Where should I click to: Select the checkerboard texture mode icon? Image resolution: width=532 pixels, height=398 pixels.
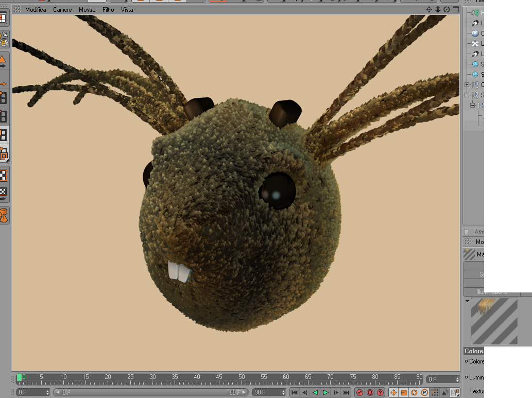pyautogui.click(x=3, y=176)
